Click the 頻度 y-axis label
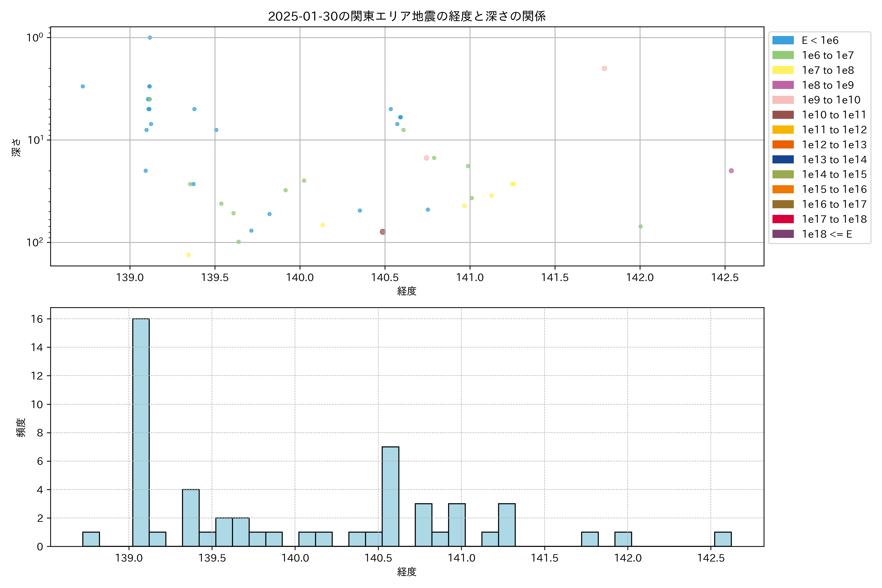 pyautogui.click(x=21, y=428)
